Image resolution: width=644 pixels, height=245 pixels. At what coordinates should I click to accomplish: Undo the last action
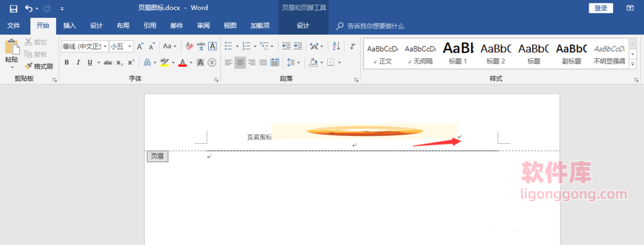click(28, 8)
